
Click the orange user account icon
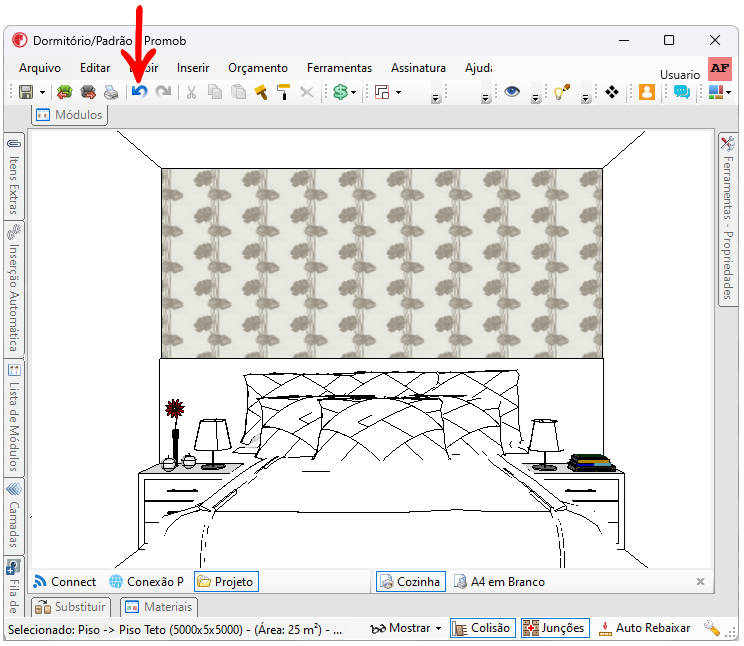pyautogui.click(x=646, y=92)
